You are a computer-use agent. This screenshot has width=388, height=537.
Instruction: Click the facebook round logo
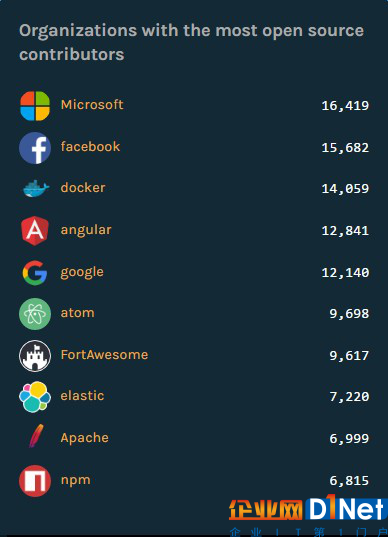(35, 148)
